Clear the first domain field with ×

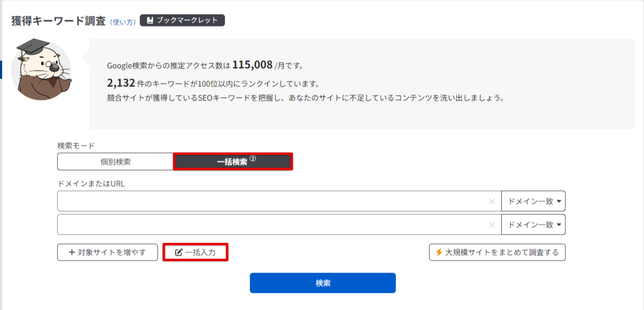click(491, 201)
